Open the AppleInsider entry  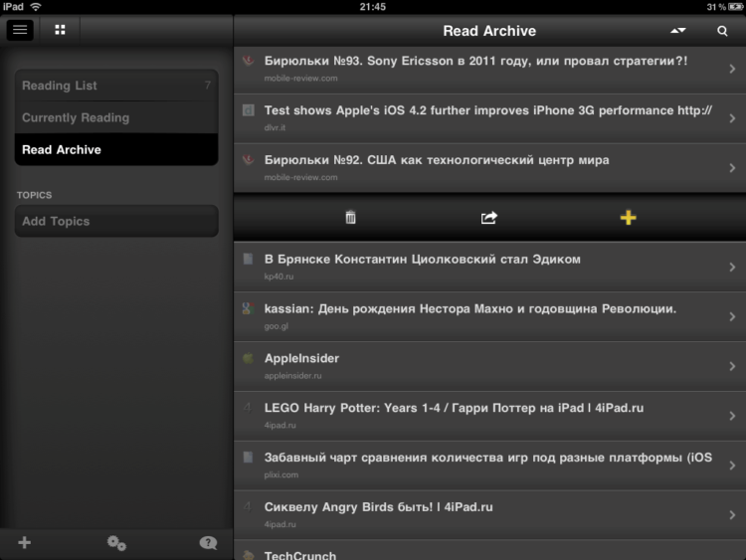(489, 366)
